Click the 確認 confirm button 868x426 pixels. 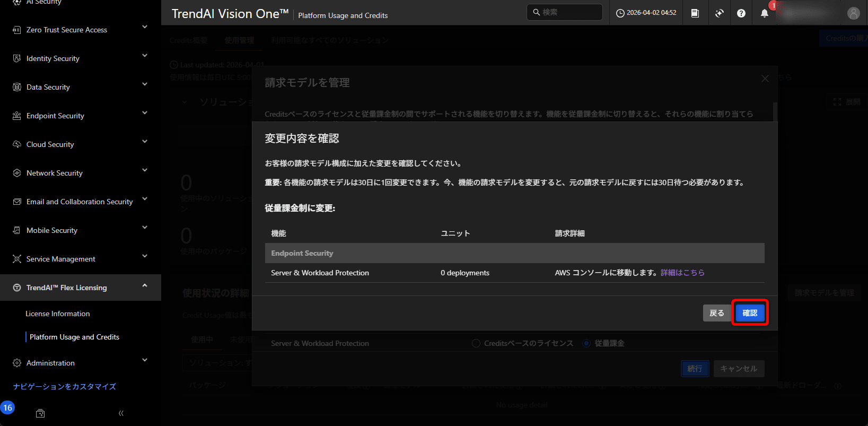[x=750, y=313]
